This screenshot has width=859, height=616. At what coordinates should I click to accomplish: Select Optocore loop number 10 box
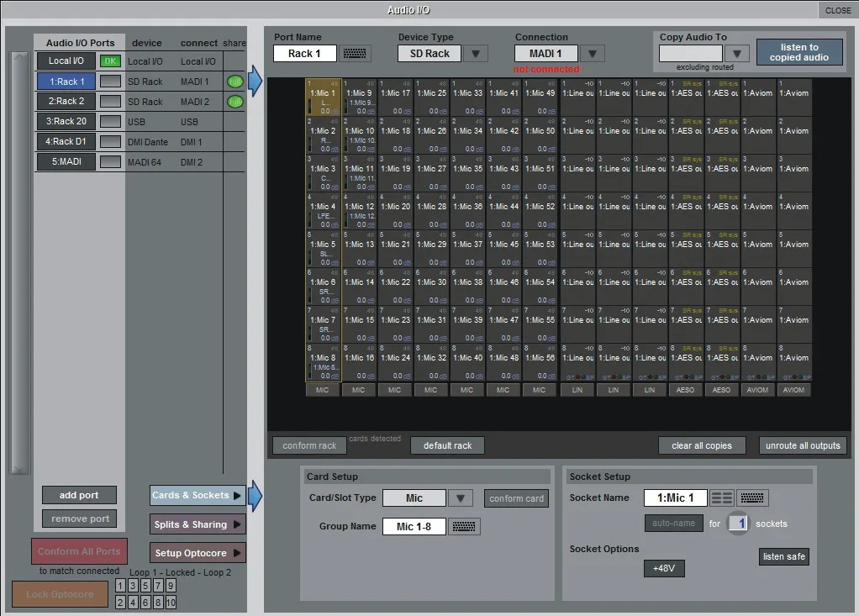click(171, 603)
